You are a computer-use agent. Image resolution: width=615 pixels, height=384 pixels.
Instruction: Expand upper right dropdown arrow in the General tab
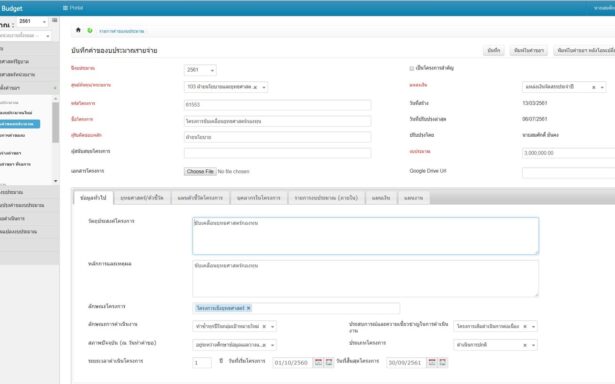click(533, 326)
